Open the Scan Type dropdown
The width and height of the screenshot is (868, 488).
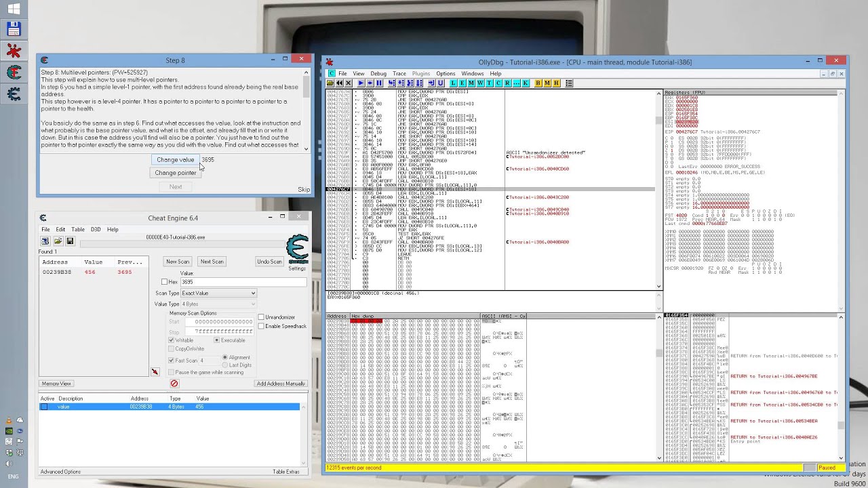pos(218,293)
